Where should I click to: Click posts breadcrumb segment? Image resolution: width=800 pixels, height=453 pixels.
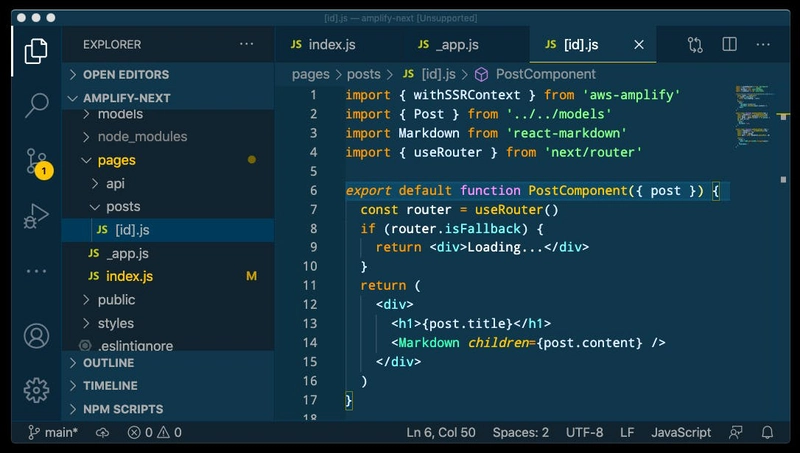point(363,74)
